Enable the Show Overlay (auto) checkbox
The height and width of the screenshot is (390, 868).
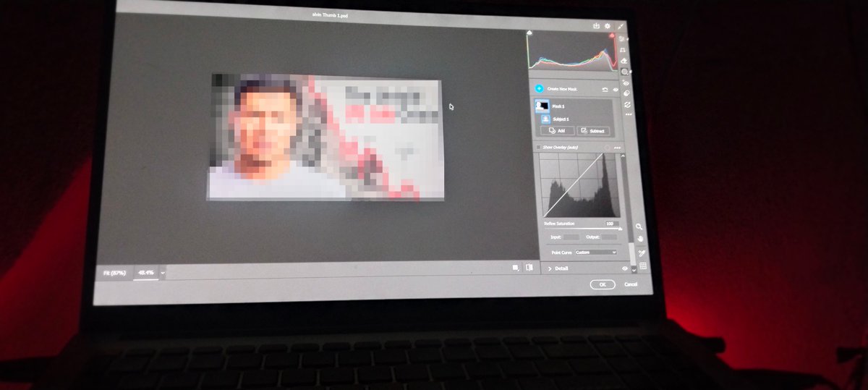click(538, 147)
